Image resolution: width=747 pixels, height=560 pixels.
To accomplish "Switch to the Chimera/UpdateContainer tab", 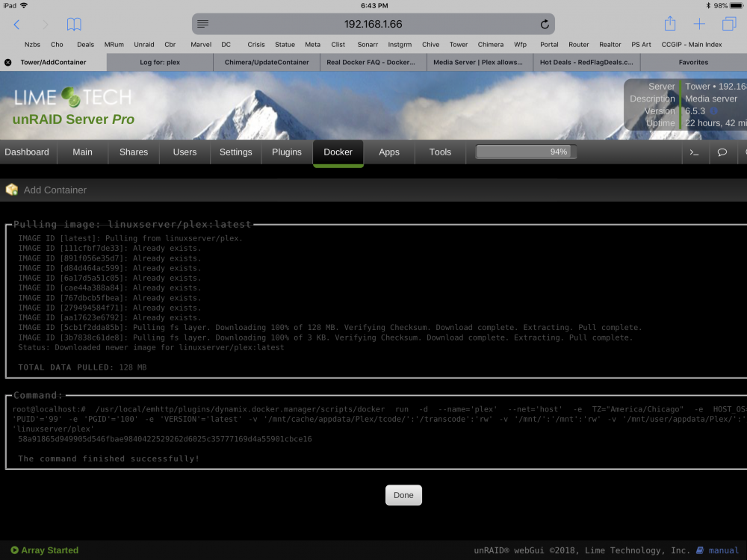I will pos(267,63).
